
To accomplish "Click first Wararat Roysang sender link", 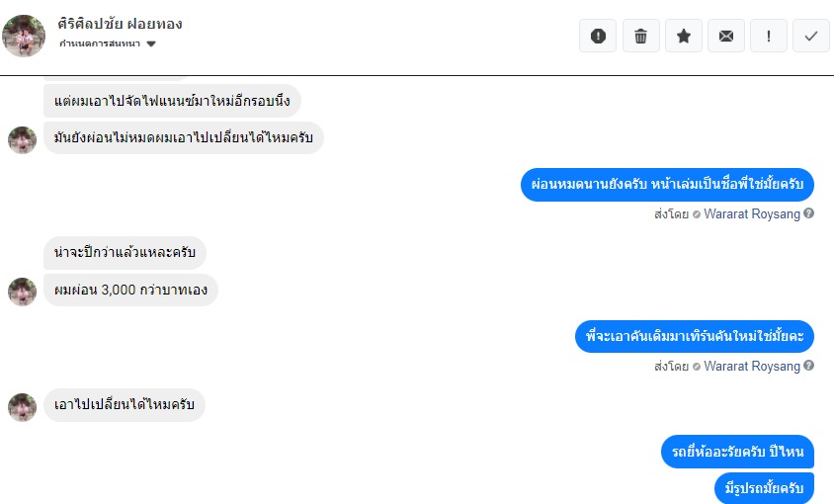I will 752,213.
